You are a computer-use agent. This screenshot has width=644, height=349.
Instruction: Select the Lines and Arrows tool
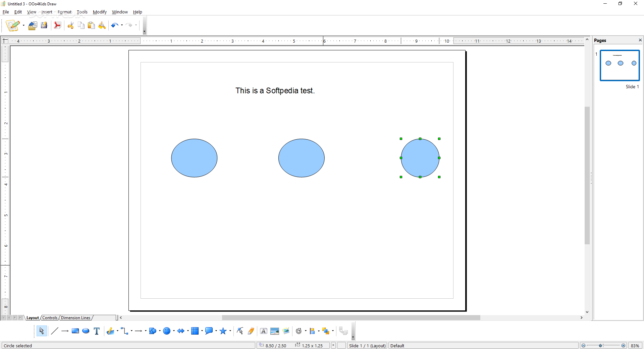[x=139, y=331]
